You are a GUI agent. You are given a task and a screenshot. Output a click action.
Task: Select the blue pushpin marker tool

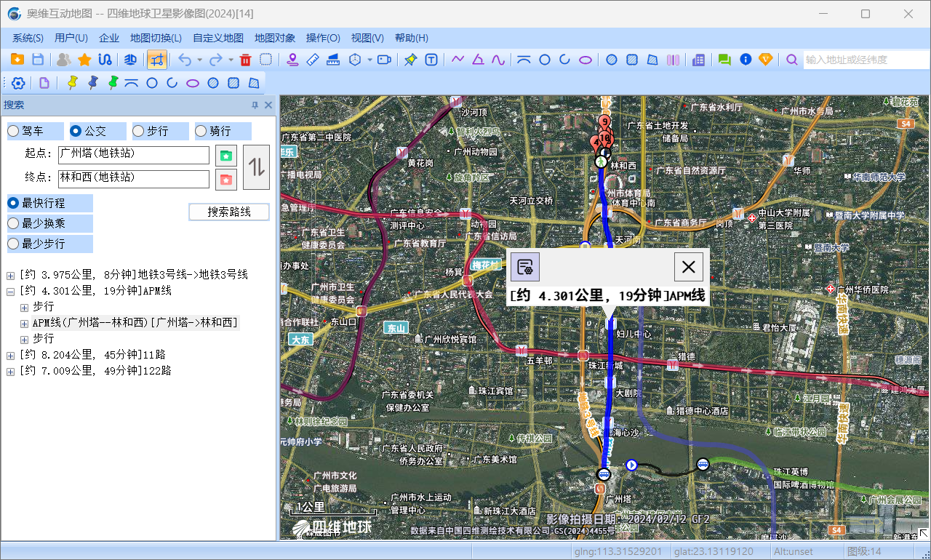click(x=92, y=83)
